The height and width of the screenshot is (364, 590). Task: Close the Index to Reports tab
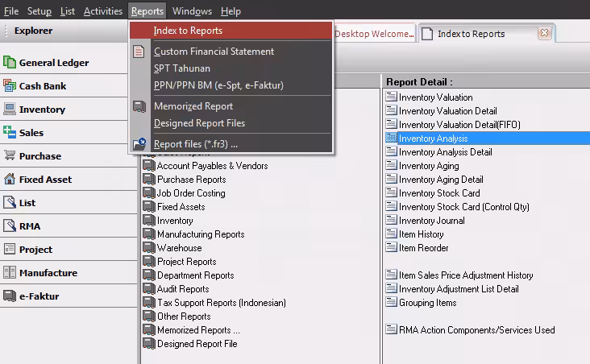click(544, 33)
